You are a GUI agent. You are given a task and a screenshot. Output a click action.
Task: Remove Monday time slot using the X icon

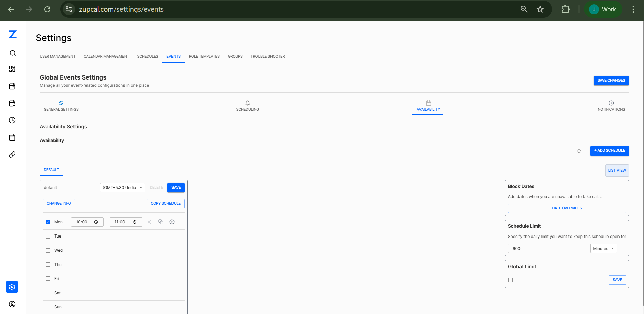[149, 222]
